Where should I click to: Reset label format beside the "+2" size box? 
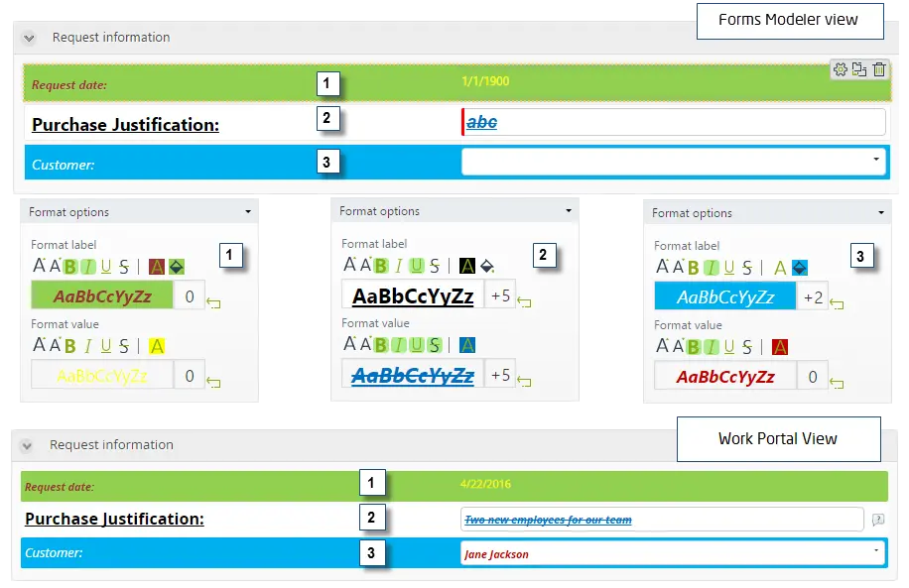837,303
